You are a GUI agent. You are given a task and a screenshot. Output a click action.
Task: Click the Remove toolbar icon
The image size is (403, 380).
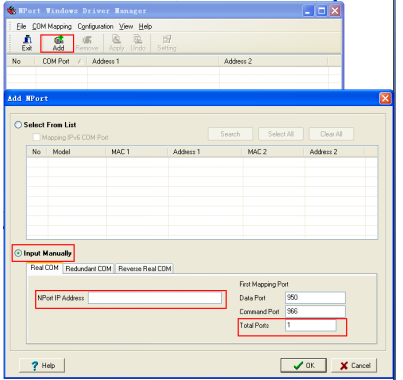click(87, 43)
